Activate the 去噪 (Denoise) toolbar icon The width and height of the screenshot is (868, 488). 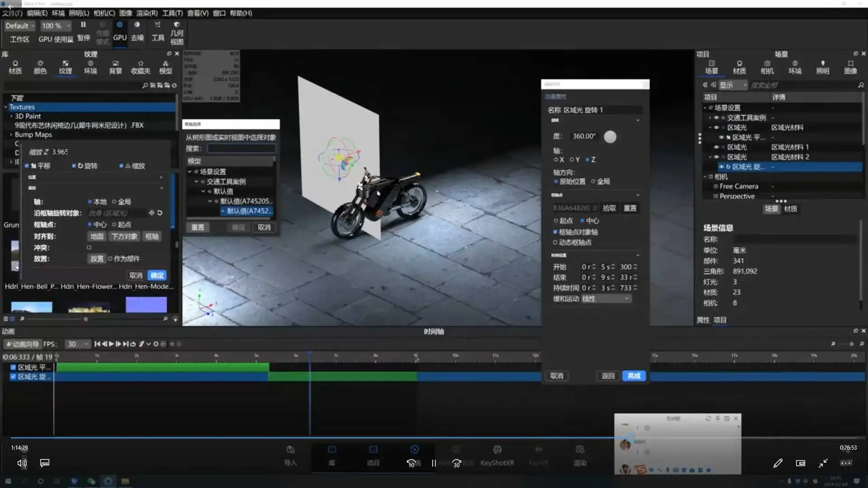tap(137, 32)
